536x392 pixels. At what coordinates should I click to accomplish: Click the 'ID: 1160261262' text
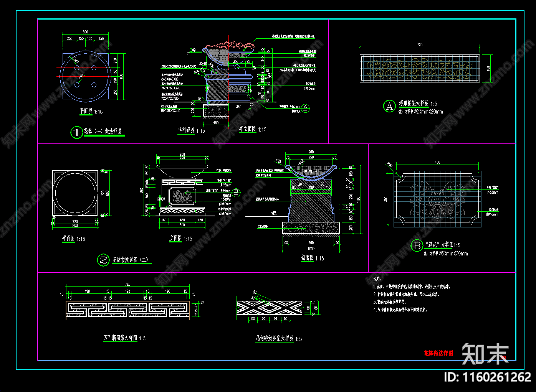pyautogui.click(x=488, y=377)
